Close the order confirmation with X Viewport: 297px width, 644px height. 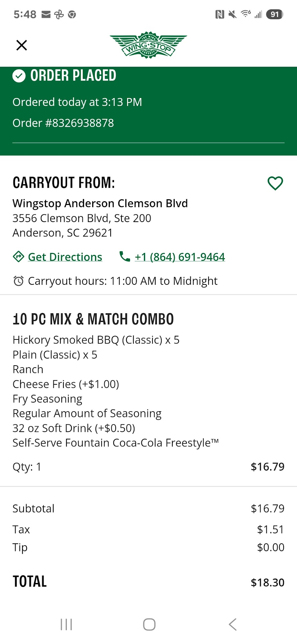[x=22, y=45]
